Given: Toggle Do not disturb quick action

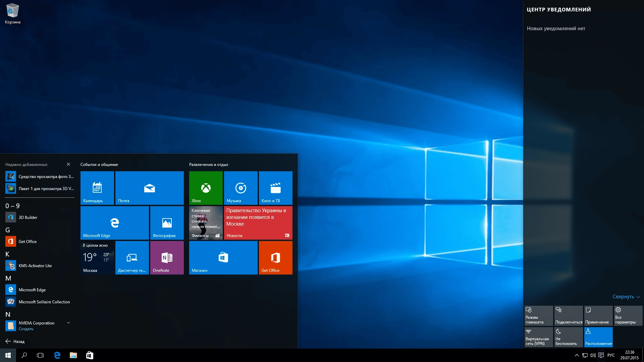Looking at the screenshot, I should tap(569, 337).
